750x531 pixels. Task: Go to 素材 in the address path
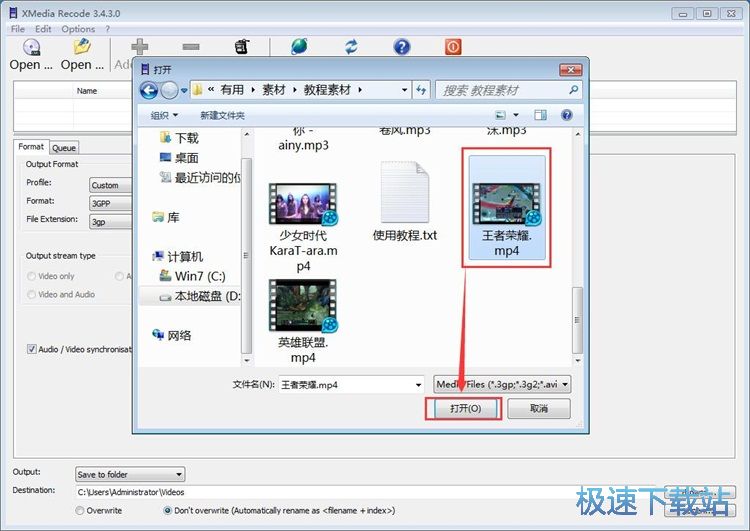pyautogui.click(x=274, y=90)
